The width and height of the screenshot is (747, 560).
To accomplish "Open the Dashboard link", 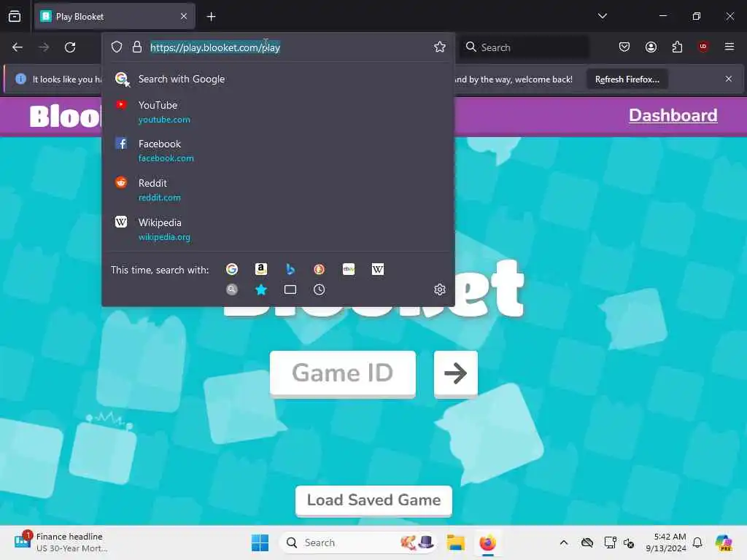I will point(673,115).
